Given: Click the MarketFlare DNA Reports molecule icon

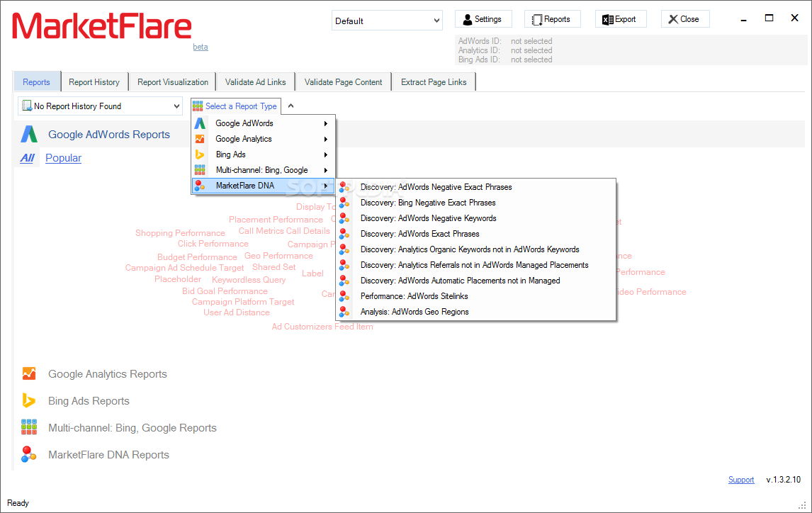Looking at the screenshot, I should click(x=28, y=454).
